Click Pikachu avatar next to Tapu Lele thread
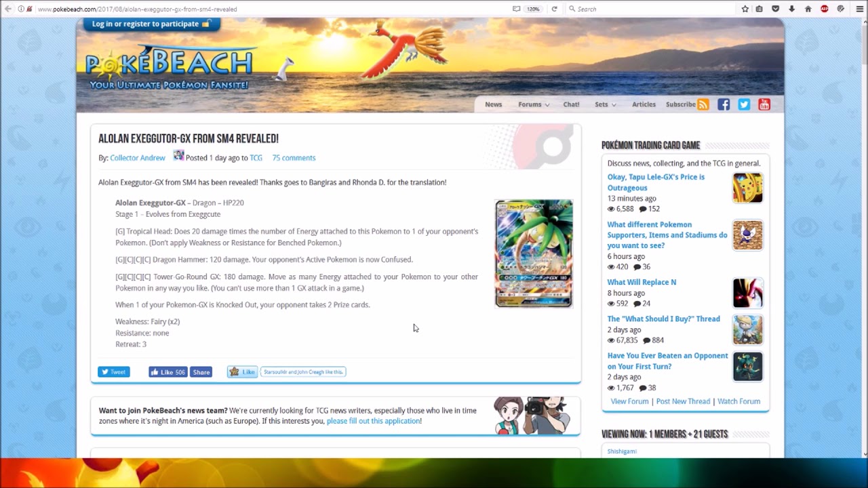 pos(747,188)
